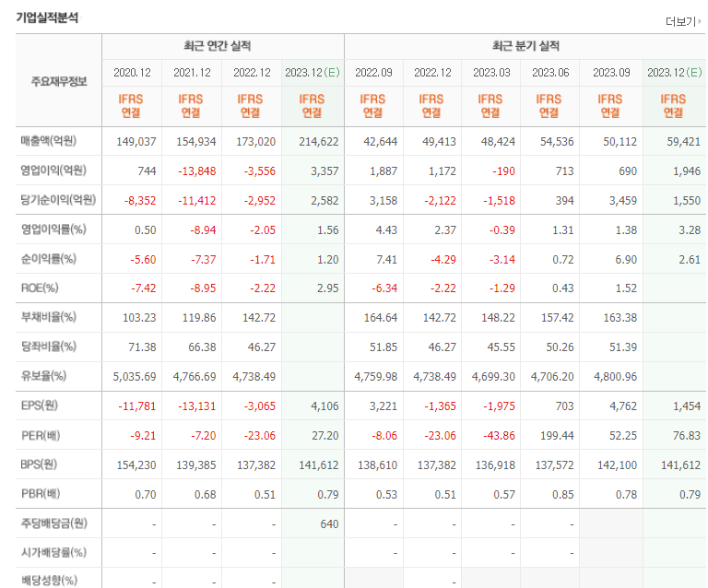Select the 5,035.69 reserve ratio value
The height and width of the screenshot is (588, 708).
(135, 377)
